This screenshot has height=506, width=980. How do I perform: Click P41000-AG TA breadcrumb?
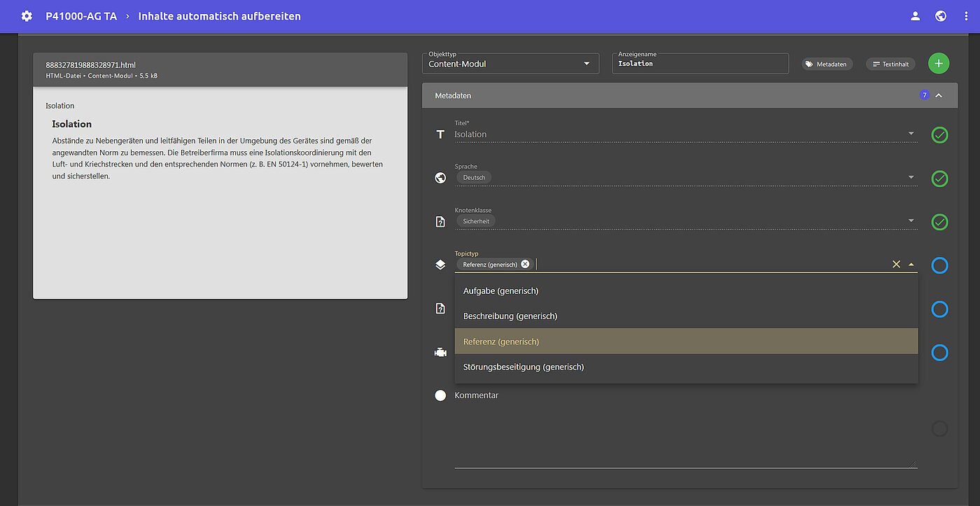[x=81, y=16]
